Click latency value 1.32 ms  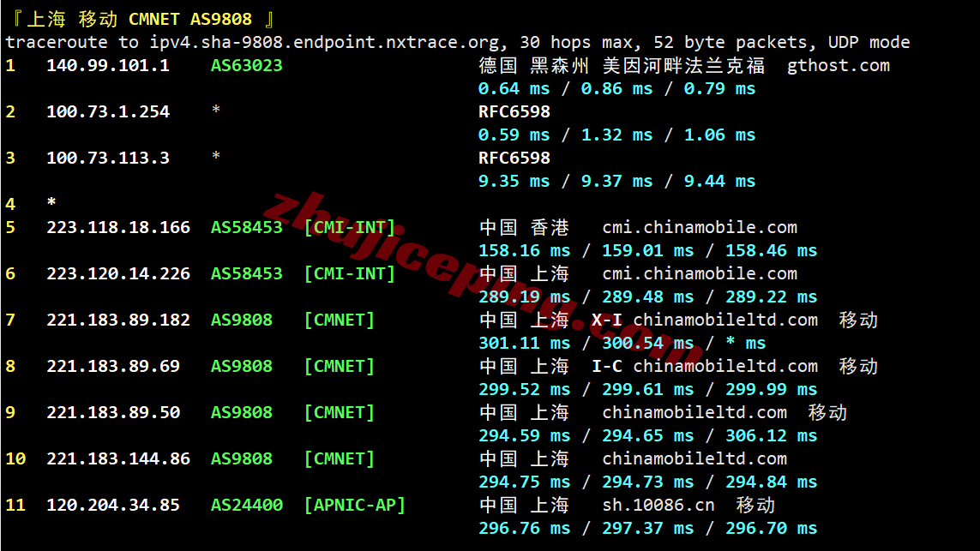click(616, 135)
